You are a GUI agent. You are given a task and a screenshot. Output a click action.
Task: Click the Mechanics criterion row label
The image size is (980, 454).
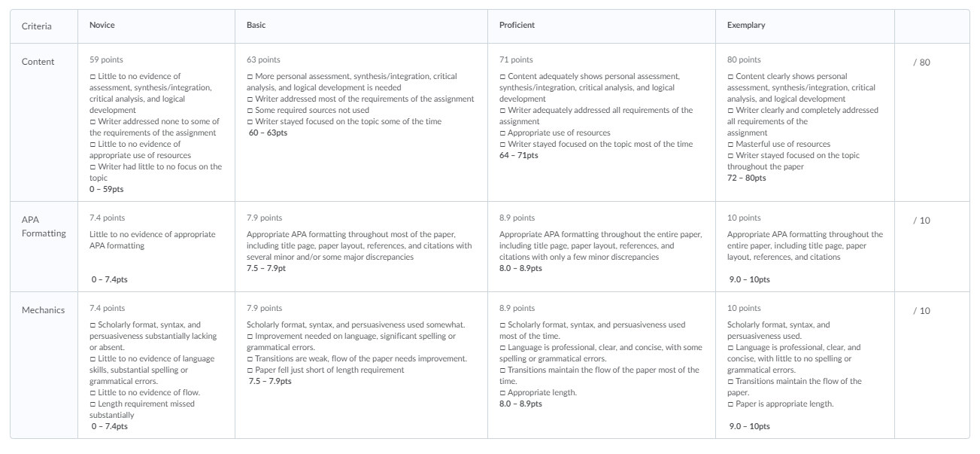click(43, 310)
